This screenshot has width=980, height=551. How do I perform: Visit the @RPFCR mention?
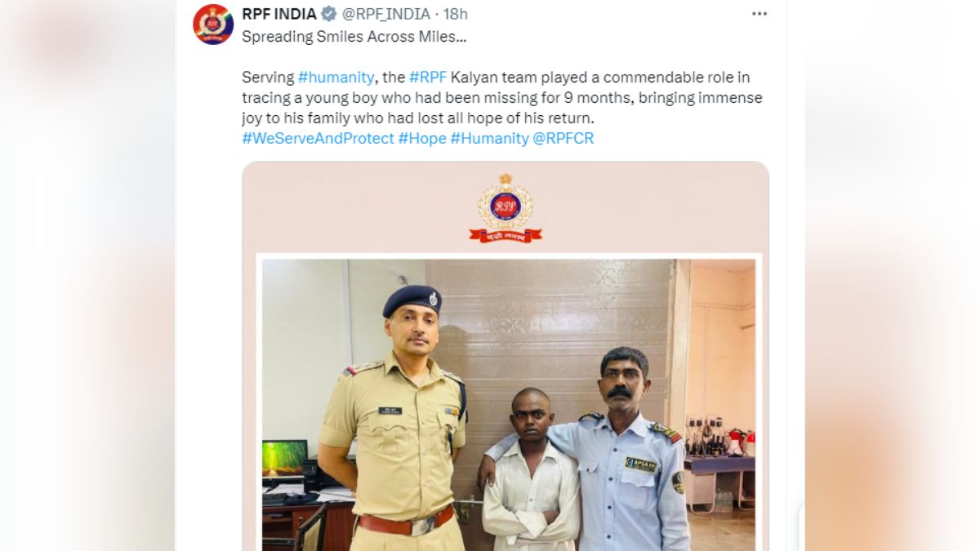click(x=563, y=139)
